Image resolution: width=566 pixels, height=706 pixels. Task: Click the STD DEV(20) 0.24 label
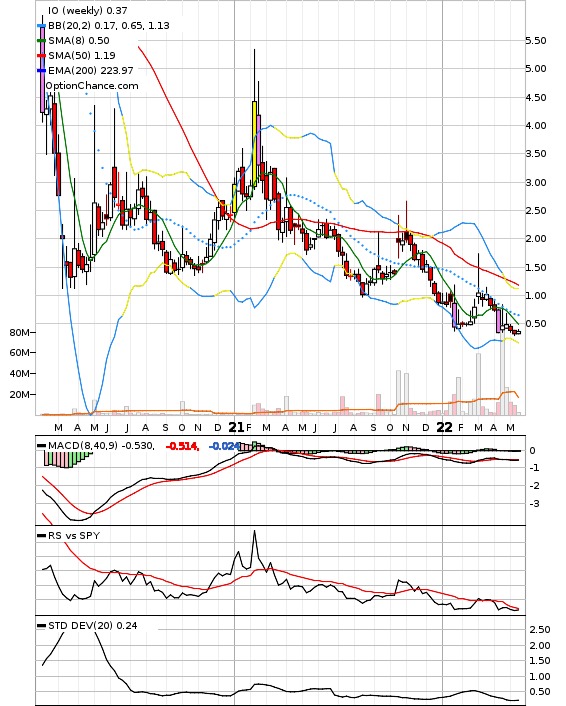click(93, 625)
